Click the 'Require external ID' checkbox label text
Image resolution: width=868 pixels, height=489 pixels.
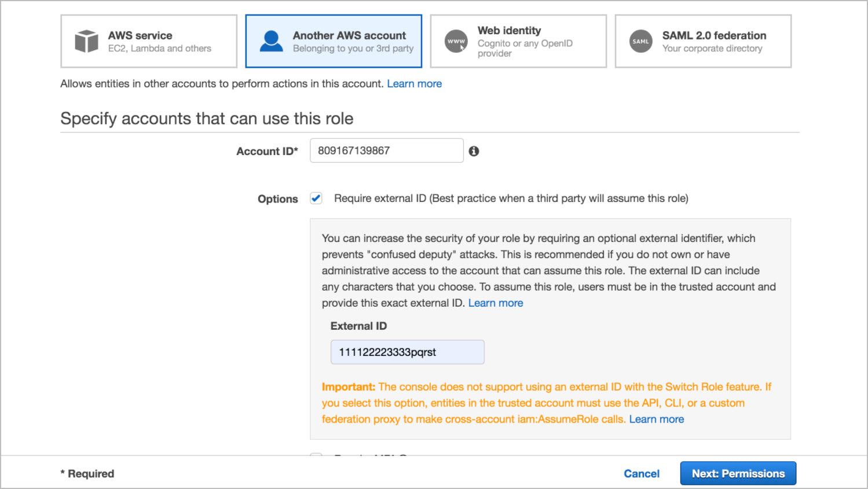tap(511, 198)
